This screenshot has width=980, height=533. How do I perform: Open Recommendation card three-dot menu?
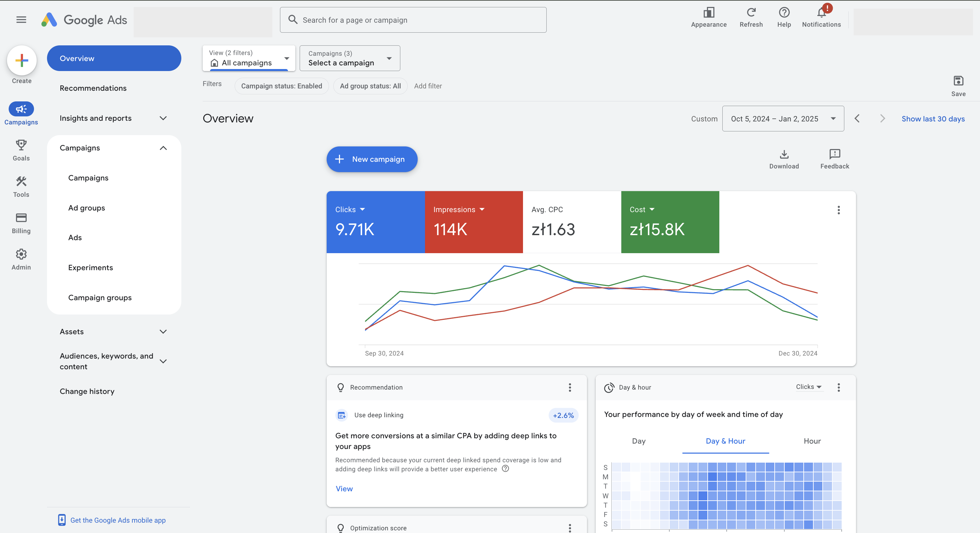[570, 387]
